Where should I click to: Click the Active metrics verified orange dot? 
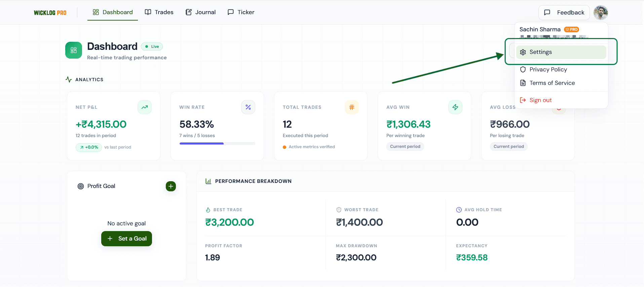285,147
